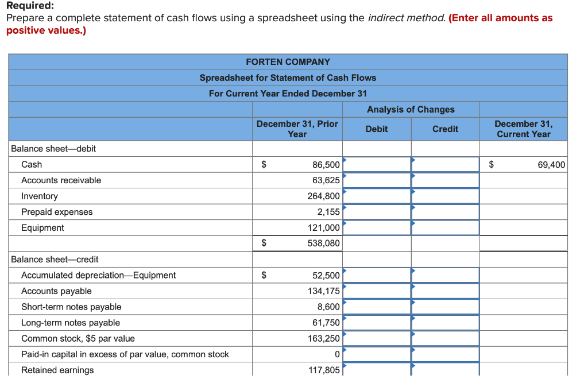Click the Credit cell for Retained earnings
This screenshot has height=379, width=588.
[446, 370]
